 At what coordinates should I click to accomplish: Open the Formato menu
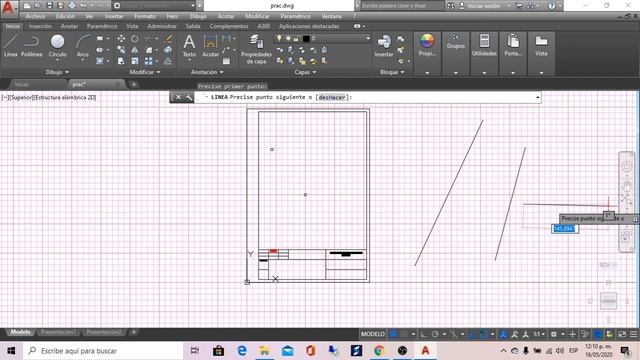144,16
